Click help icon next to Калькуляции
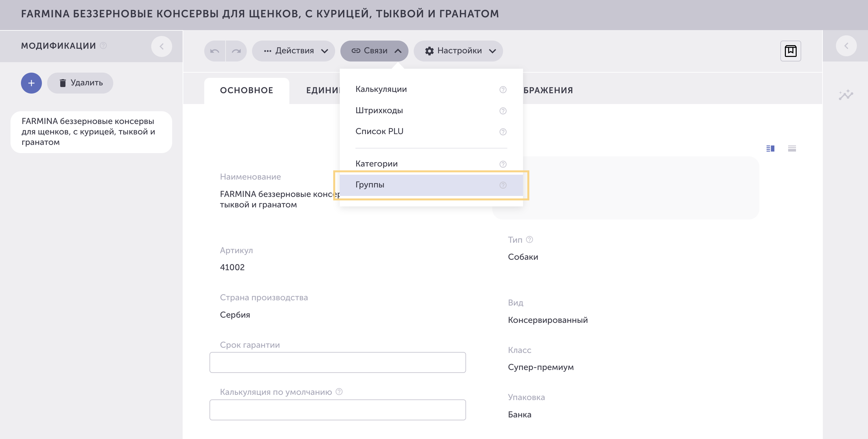Image resolution: width=868 pixels, height=439 pixels. [503, 90]
